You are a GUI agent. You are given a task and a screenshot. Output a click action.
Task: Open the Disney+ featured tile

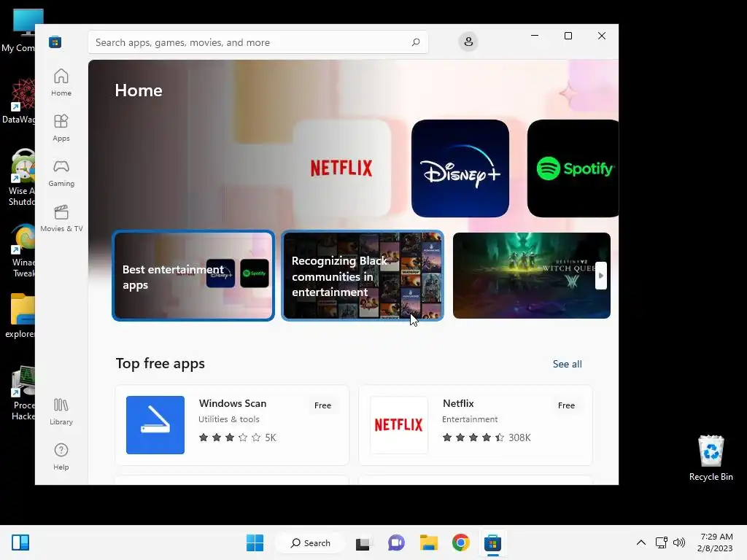460,168
